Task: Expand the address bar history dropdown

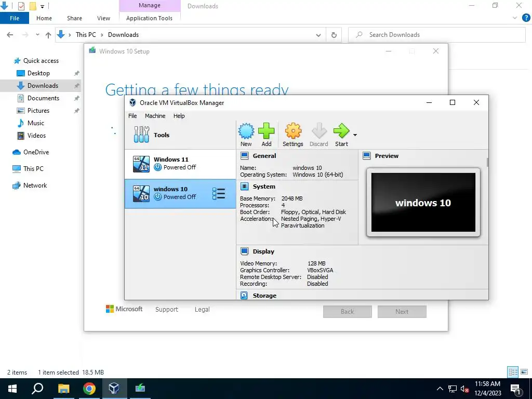Action: point(318,35)
